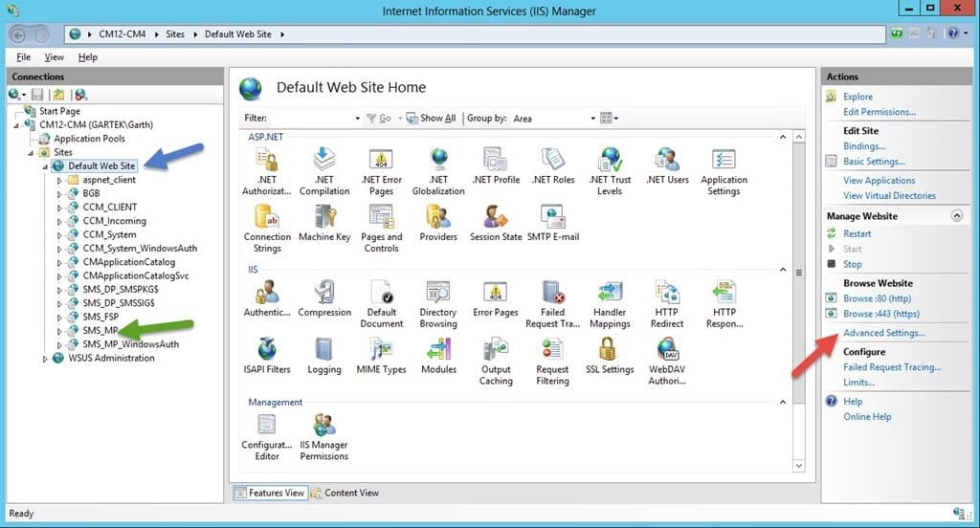Open the View menu
980x528 pixels.
coord(54,56)
